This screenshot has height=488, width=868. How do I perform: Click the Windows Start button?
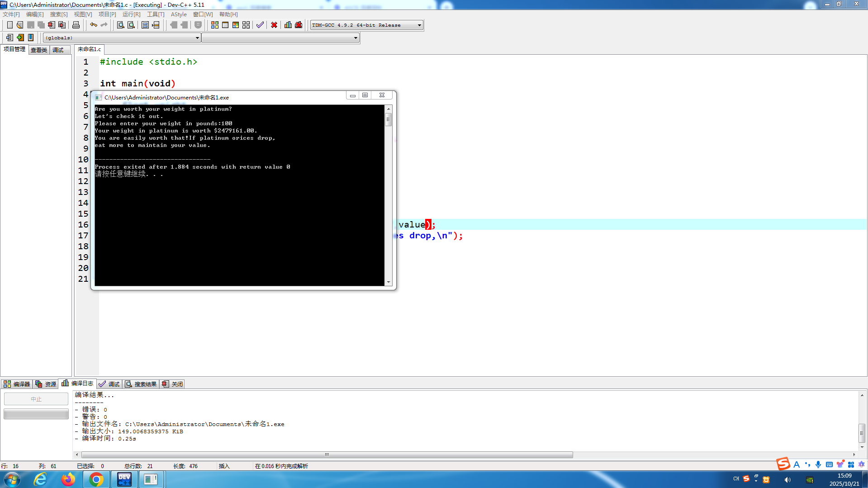(x=12, y=479)
